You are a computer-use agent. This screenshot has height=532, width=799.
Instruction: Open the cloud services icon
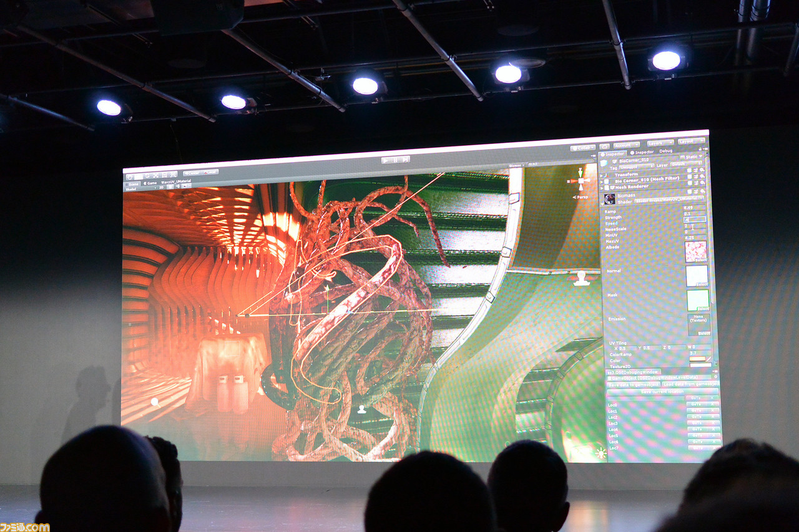click(x=605, y=146)
